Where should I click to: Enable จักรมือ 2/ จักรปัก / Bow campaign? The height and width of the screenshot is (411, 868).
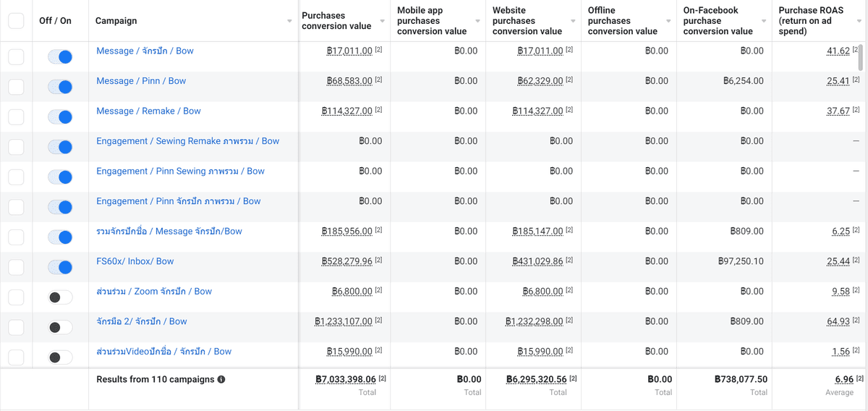[60, 327]
